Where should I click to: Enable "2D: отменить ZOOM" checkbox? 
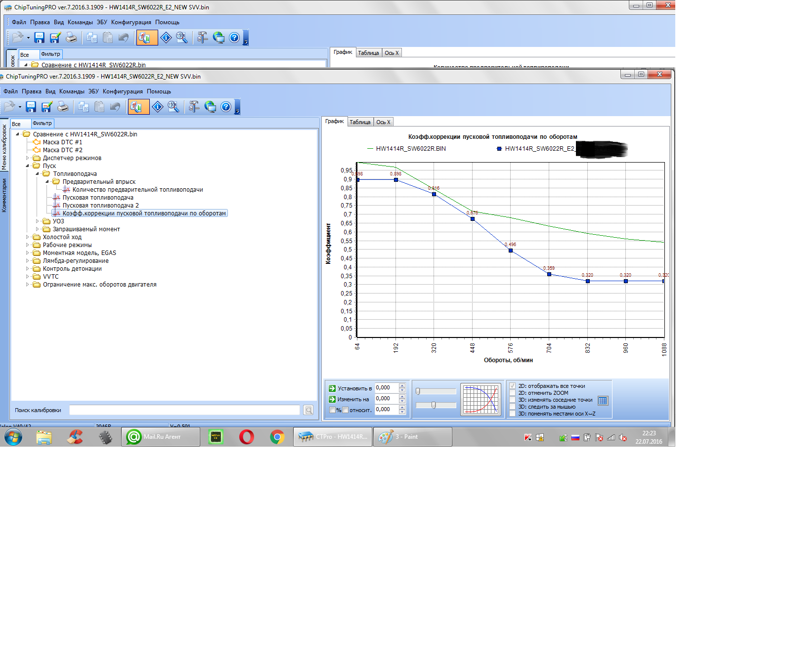[513, 393]
